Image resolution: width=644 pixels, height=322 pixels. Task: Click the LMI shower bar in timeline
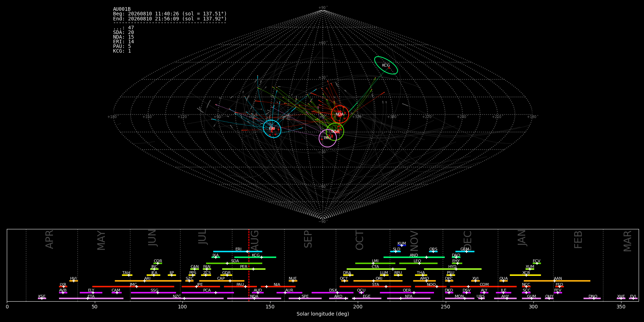pos(375,263)
